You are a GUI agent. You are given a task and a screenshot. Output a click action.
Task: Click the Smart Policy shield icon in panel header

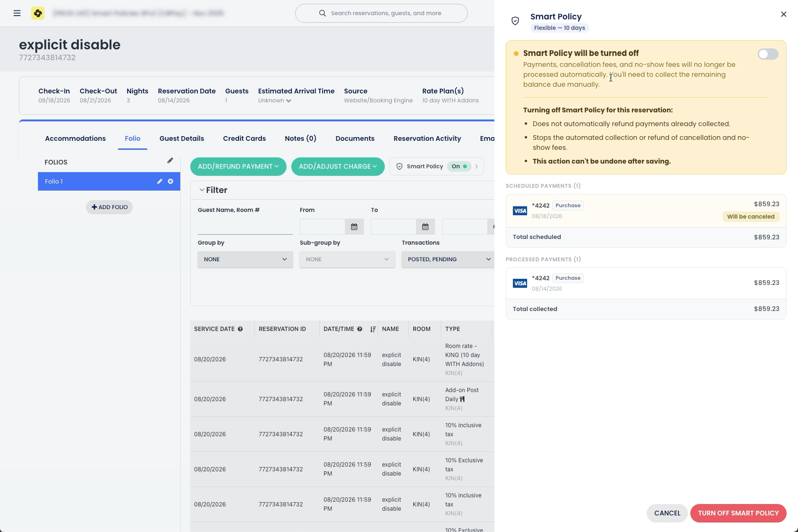[515, 21]
